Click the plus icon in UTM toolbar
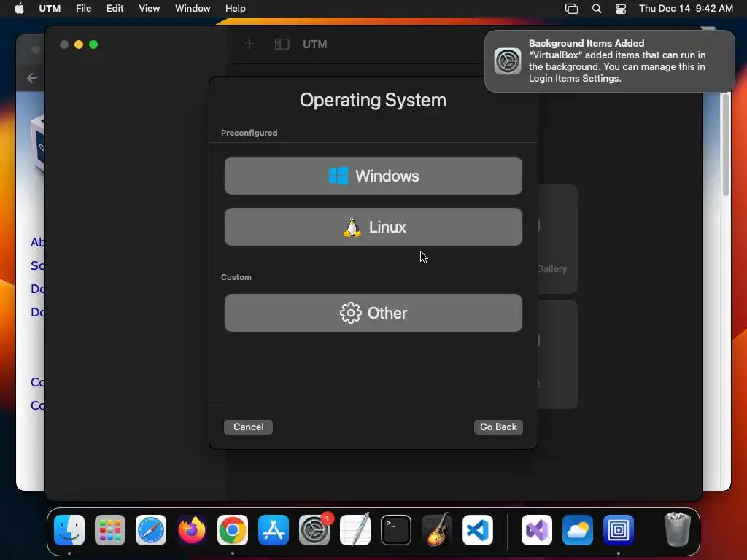This screenshot has height=560, width=747. [249, 44]
